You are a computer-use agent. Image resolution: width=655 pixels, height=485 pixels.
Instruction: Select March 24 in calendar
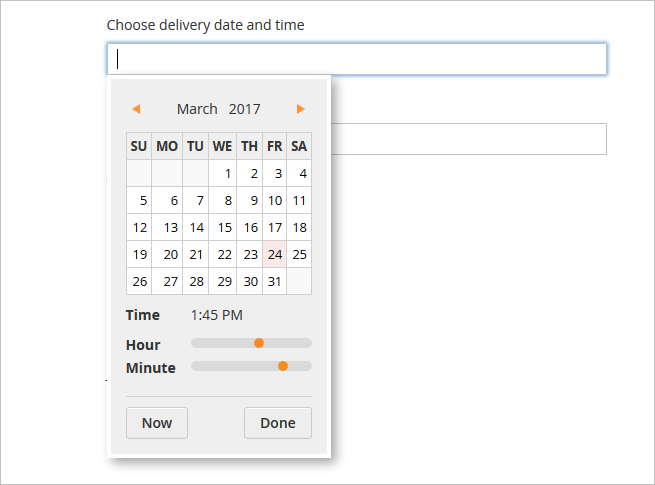coord(275,254)
